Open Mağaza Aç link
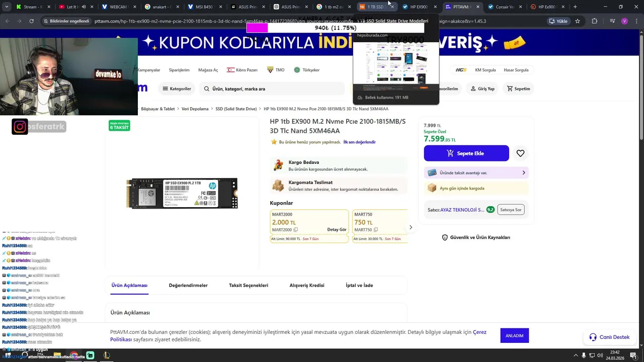Image resolution: width=644 pixels, height=362 pixels. (x=208, y=70)
